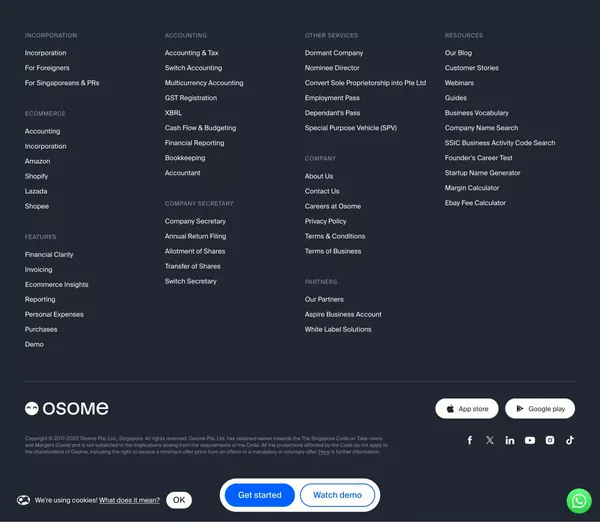Open Financial Reporting link
Viewport: 600px width, 525px height.
click(x=194, y=143)
